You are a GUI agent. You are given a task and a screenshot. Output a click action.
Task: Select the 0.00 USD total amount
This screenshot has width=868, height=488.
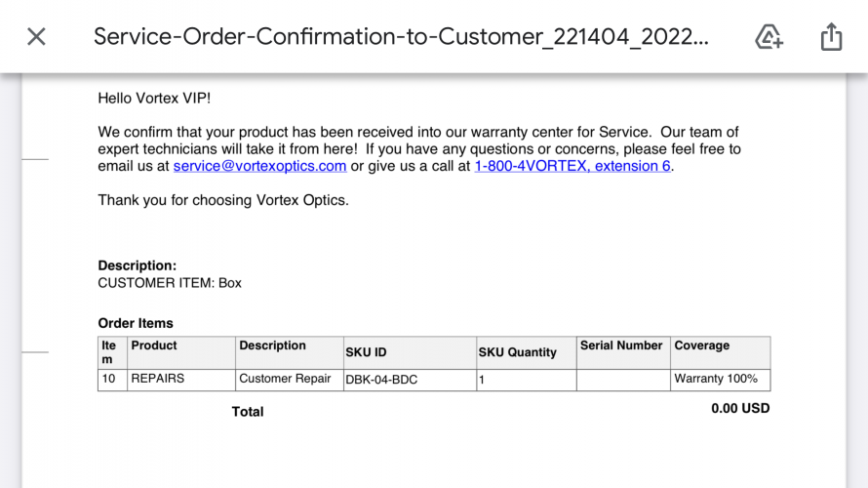[740, 409]
